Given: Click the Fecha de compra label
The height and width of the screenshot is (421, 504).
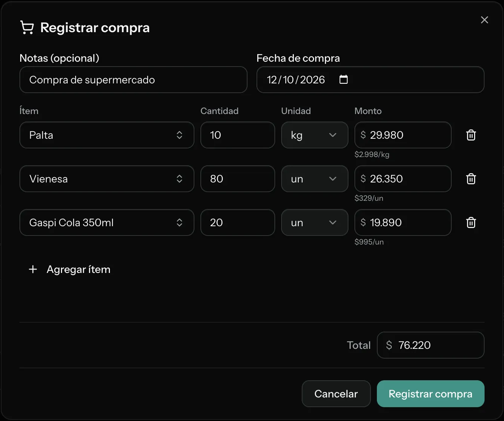Looking at the screenshot, I should (298, 58).
